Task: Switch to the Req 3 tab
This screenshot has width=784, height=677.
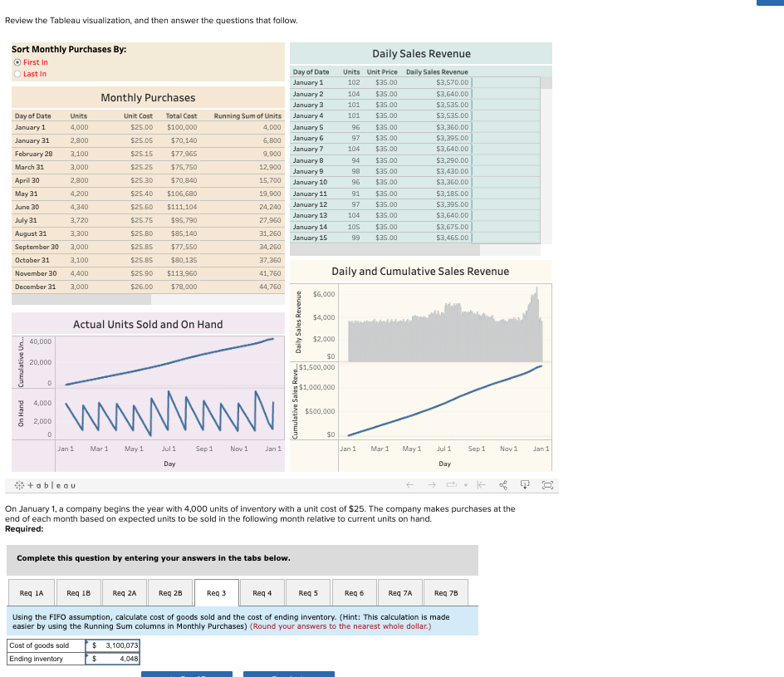Action: click(x=214, y=592)
